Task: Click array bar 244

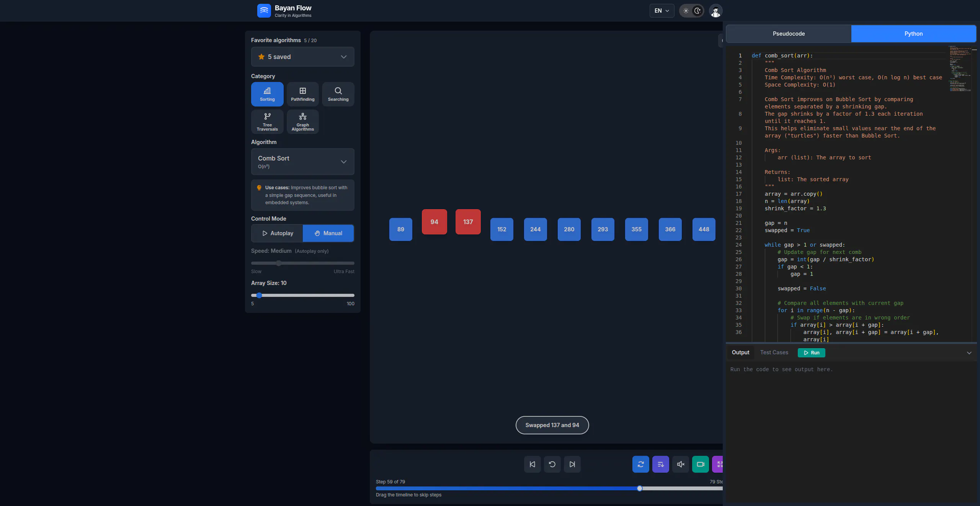Action: click(x=535, y=229)
